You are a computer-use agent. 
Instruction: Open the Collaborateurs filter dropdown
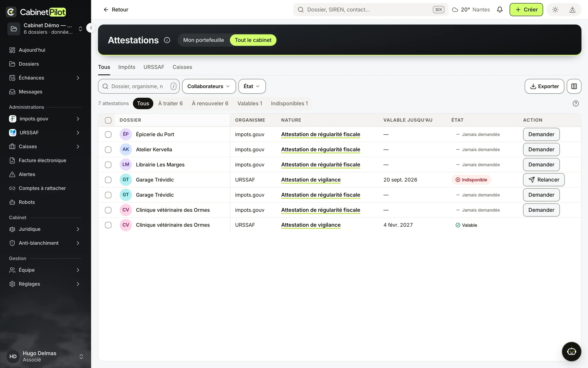coord(209,86)
